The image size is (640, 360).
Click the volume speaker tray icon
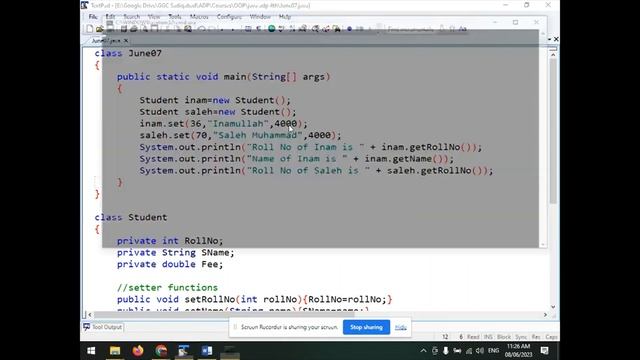480,351
